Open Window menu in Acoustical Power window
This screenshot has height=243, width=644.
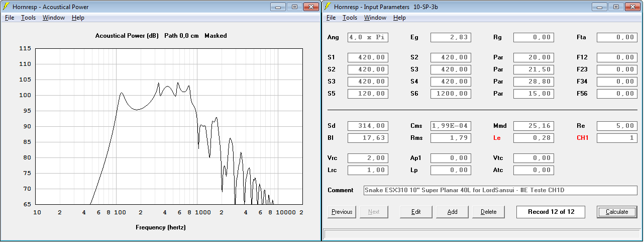(x=53, y=18)
